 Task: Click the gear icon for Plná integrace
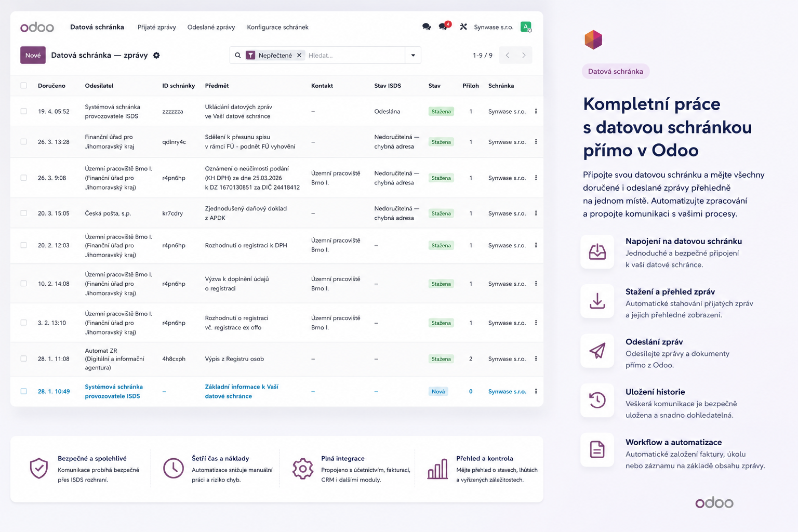tap(303, 468)
